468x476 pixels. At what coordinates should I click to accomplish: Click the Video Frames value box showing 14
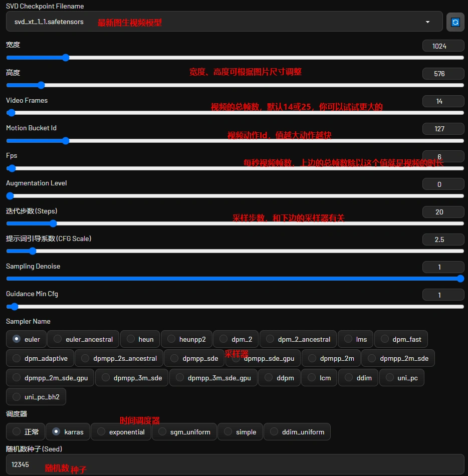click(443, 101)
